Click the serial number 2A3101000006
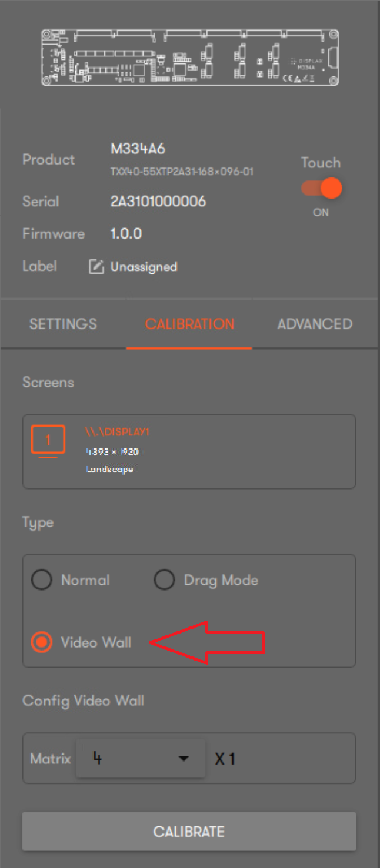Screen dimensions: 380x868 pos(158,202)
